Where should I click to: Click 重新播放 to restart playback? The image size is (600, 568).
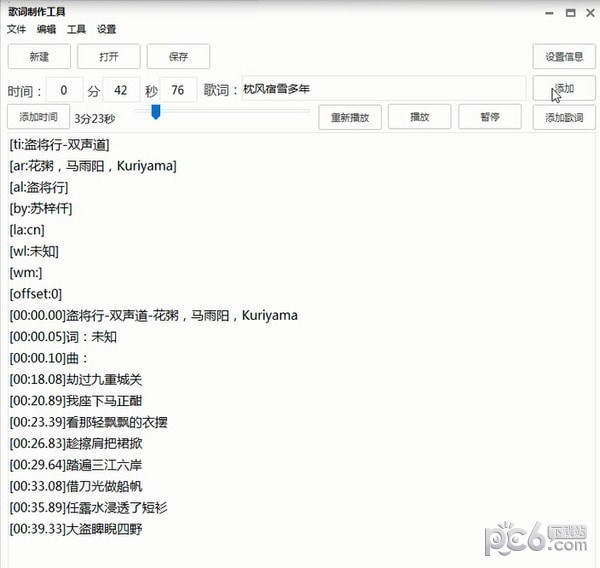tap(350, 117)
